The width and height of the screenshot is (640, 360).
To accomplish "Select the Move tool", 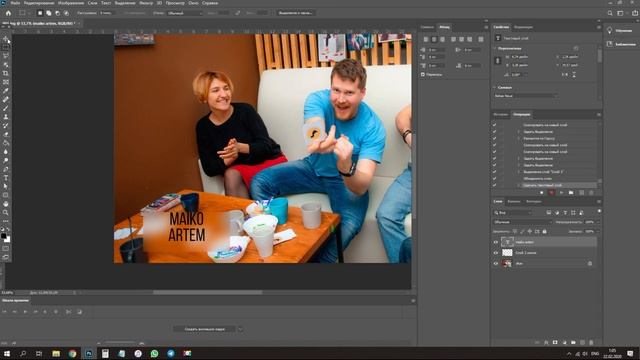I will [6, 39].
